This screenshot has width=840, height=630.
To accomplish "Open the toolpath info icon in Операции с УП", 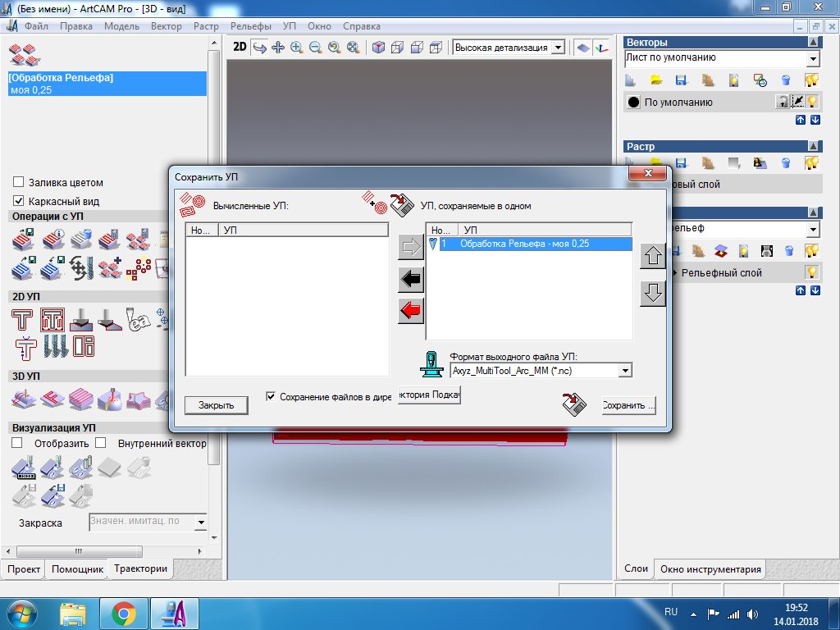I will [x=53, y=240].
